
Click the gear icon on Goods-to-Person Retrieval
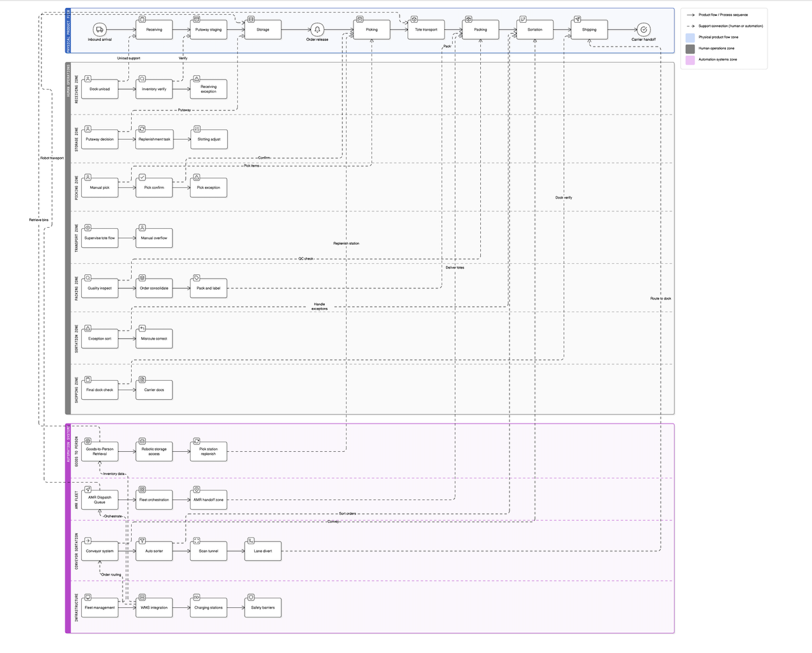88,440
